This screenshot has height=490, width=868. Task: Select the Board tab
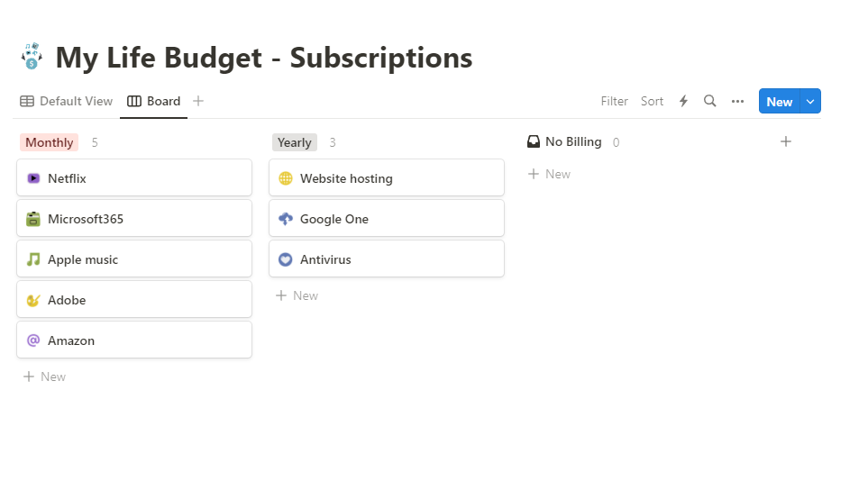[x=154, y=101]
